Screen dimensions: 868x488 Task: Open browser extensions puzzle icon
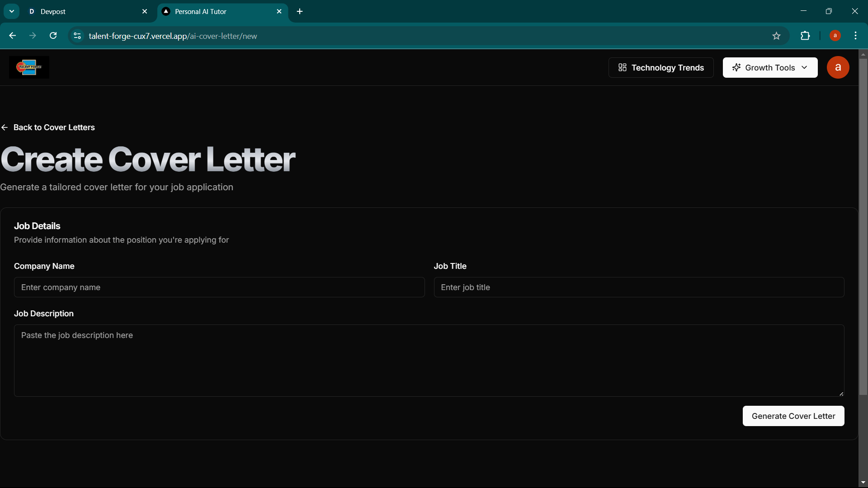click(x=805, y=36)
